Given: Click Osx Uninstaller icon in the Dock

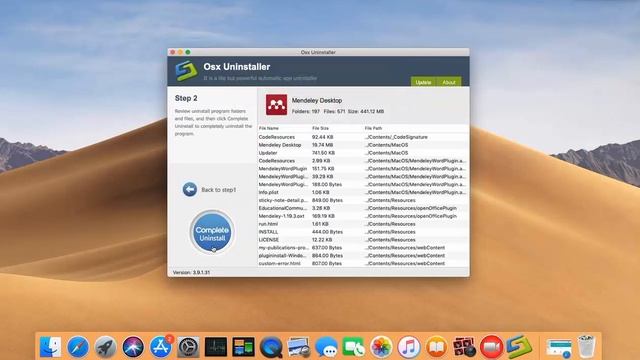Looking at the screenshot, I should [x=519, y=347].
